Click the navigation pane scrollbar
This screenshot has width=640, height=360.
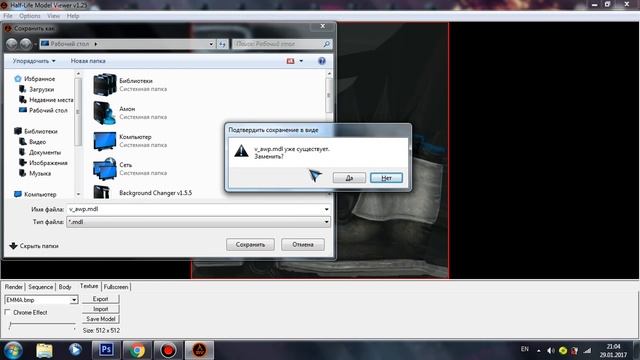pos(78,112)
